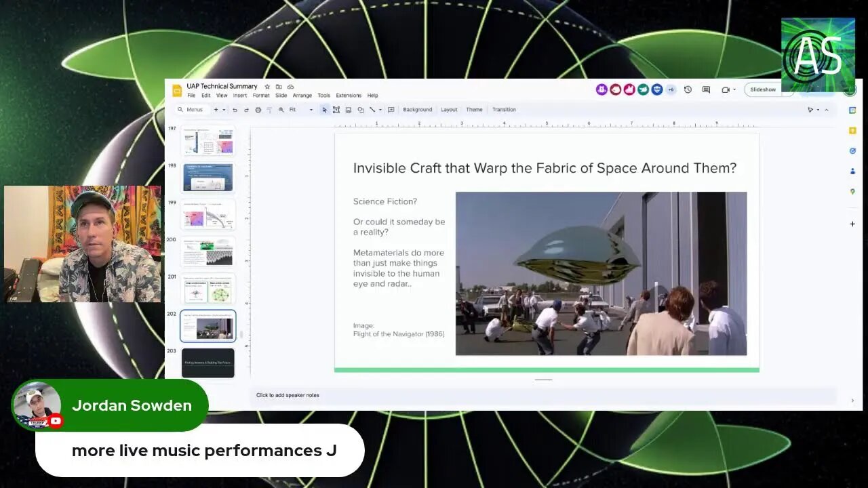
Task: Open the Fit zoom level dropdown
Action: (301, 110)
